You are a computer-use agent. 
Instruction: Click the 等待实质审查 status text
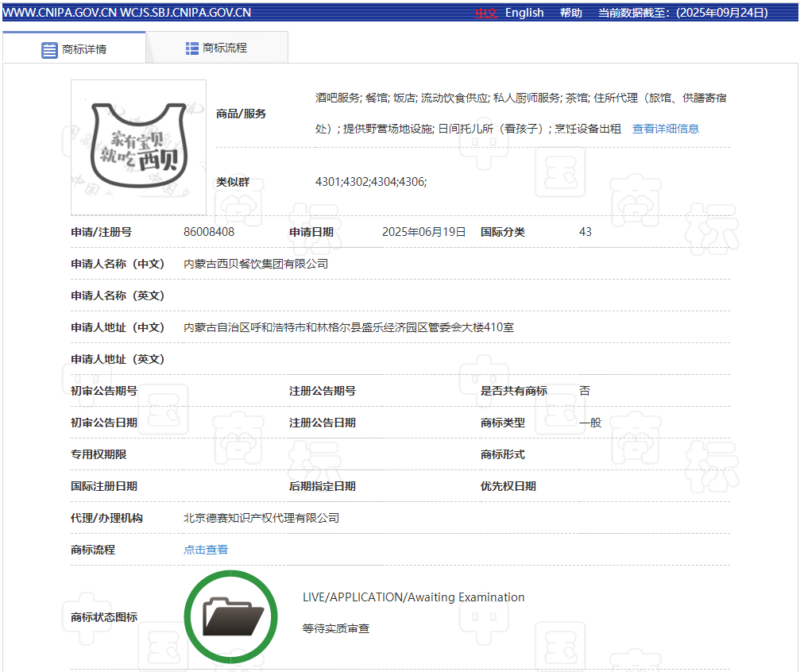pos(336,628)
